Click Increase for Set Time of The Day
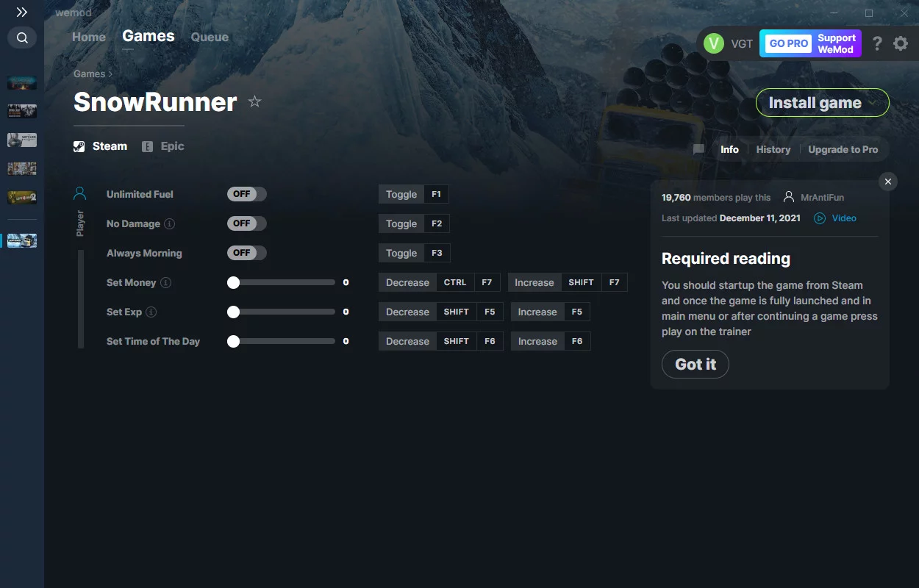 537,341
